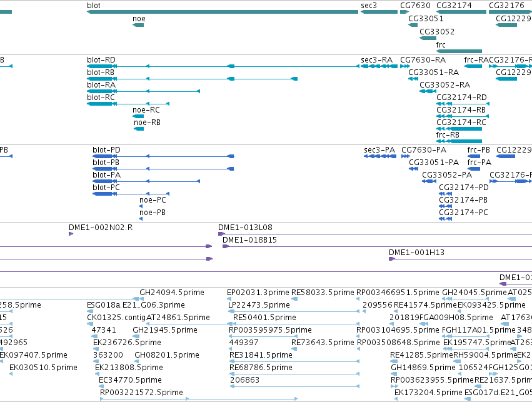Click EST RE68786.5prime
Image resolution: width=532 pixels, height=402 pixels.
pyautogui.click(x=294, y=374)
